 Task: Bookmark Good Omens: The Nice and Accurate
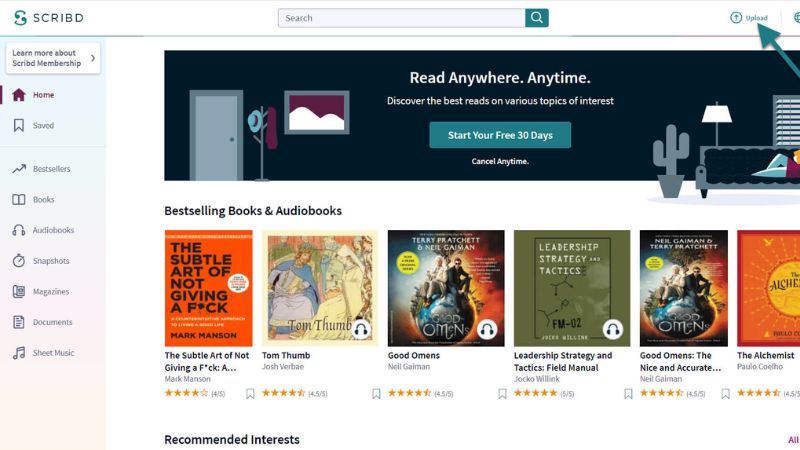[725, 393]
